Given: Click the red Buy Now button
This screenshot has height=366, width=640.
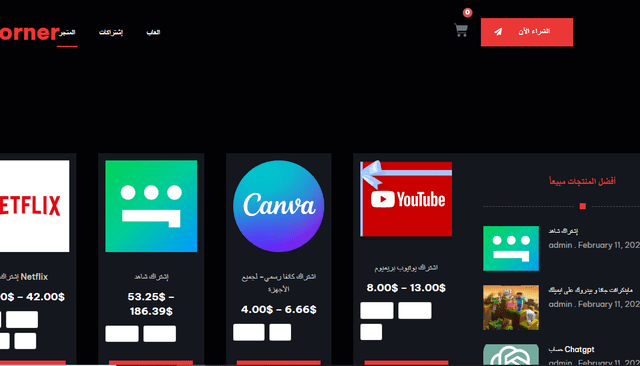Looking at the screenshot, I should (527, 32).
